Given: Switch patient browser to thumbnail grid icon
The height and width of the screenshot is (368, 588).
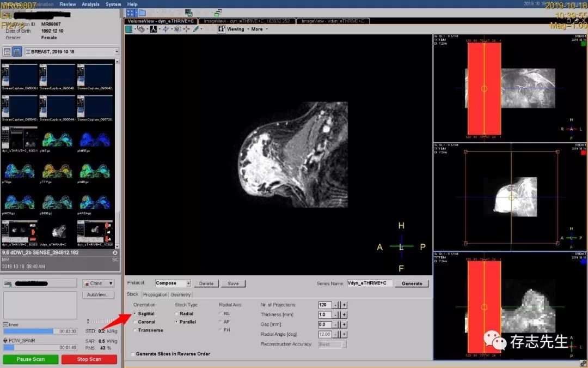Looking at the screenshot, I should 17,51.
